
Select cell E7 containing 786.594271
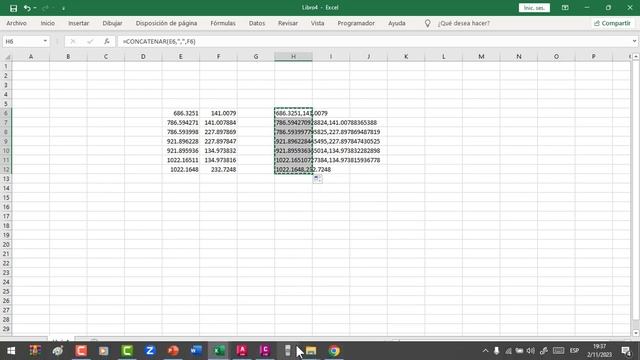[x=180, y=122]
